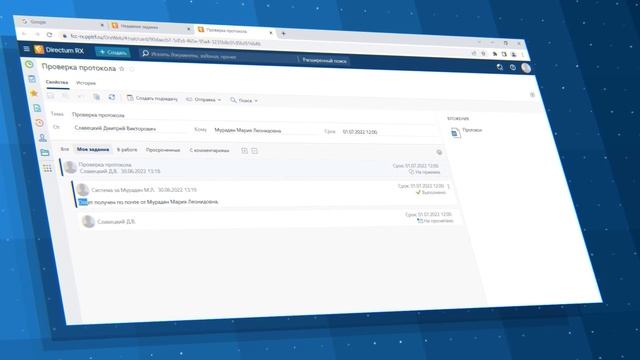Open Расширенный поиск advanced search
This screenshot has width=640, height=360.
(x=324, y=60)
